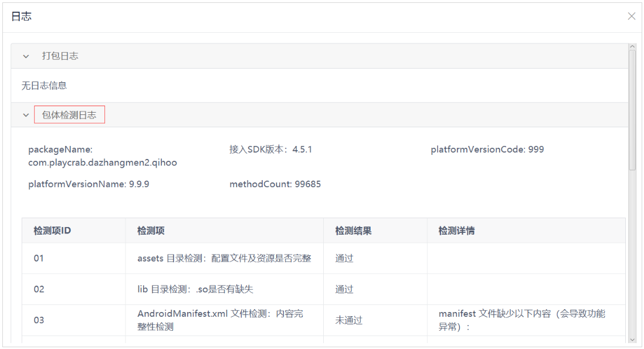Select the assets 目录检测 row item
The height and width of the screenshot is (349, 644).
click(x=224, y=258)
